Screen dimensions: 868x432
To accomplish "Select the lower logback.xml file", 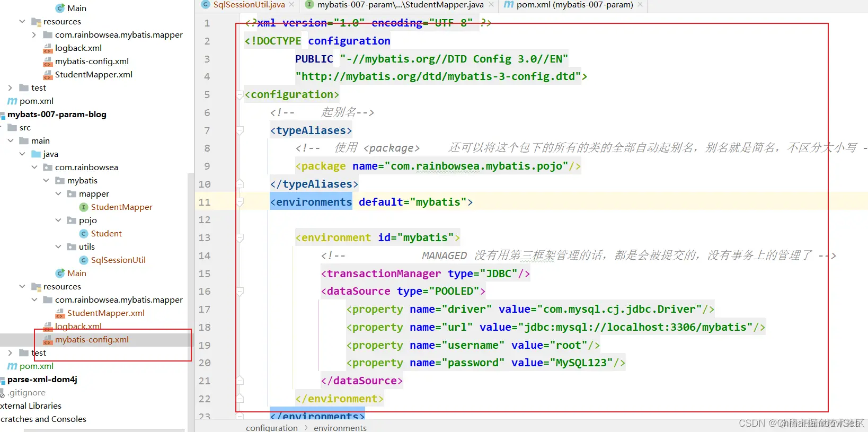I will coord(78,326).
